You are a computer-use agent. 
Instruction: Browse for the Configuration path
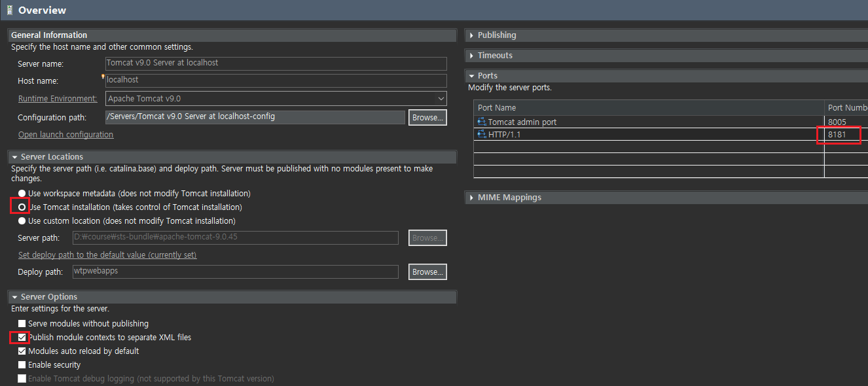tap(427, 117)
